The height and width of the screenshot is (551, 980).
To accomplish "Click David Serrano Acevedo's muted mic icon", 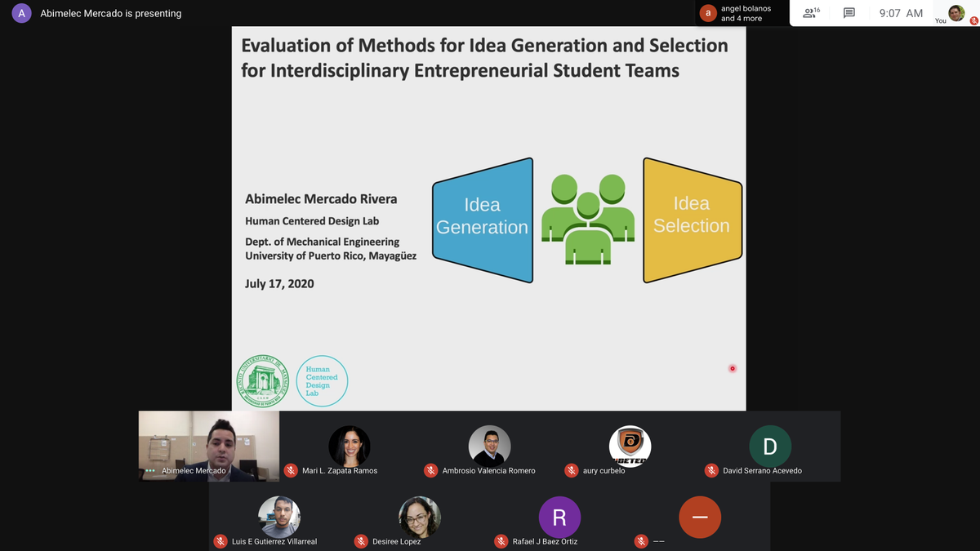I will tap(711, 470).
